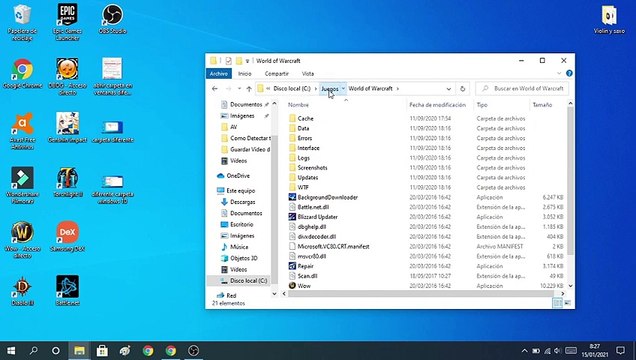
Task: Select the Interface folder
Action: click(308, 148)
